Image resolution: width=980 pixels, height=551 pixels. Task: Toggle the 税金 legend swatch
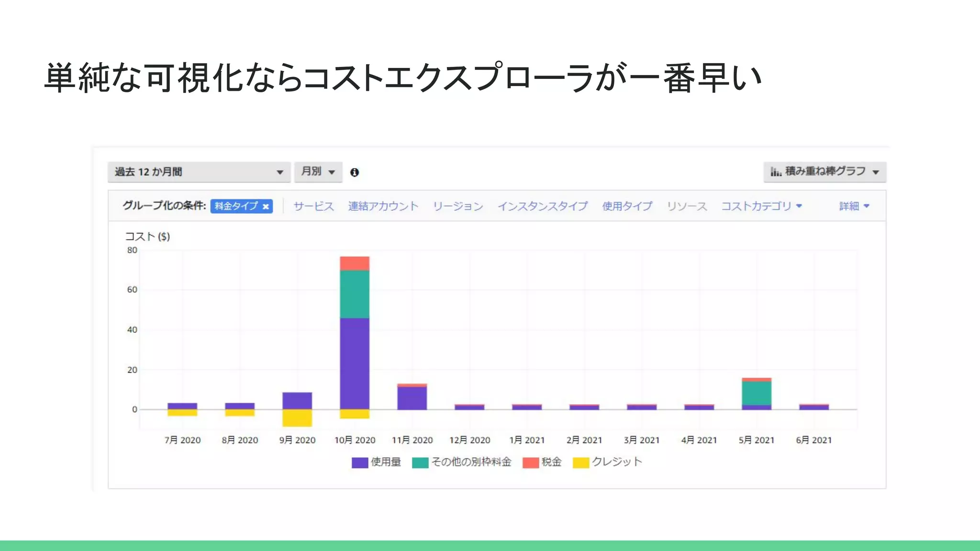tap(531, 463)
